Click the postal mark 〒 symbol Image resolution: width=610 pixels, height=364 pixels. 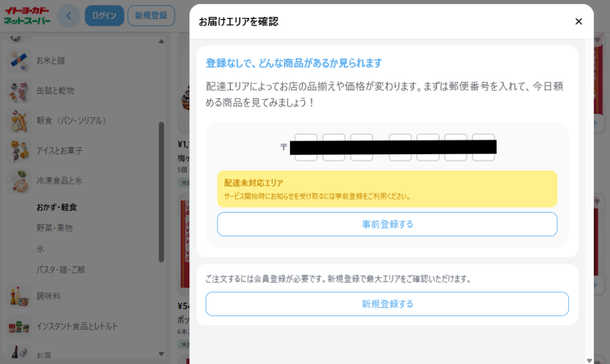pos(284,147)
